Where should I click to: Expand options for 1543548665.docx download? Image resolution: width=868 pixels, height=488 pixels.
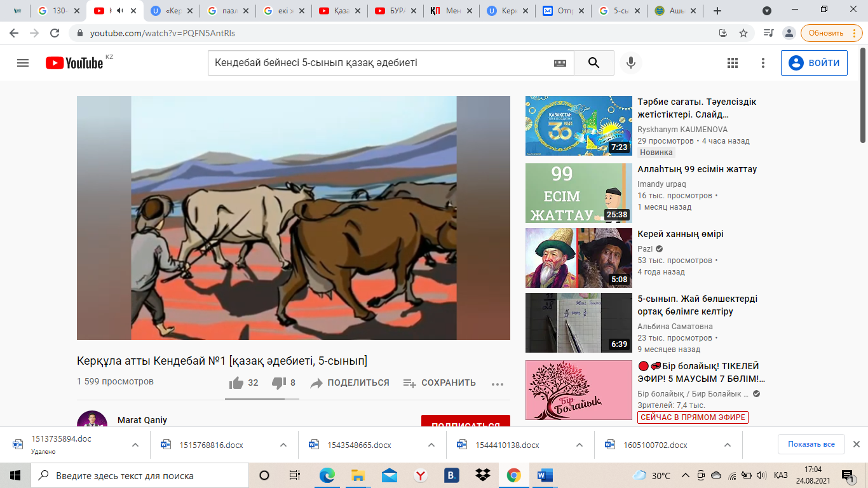(431, 445)
